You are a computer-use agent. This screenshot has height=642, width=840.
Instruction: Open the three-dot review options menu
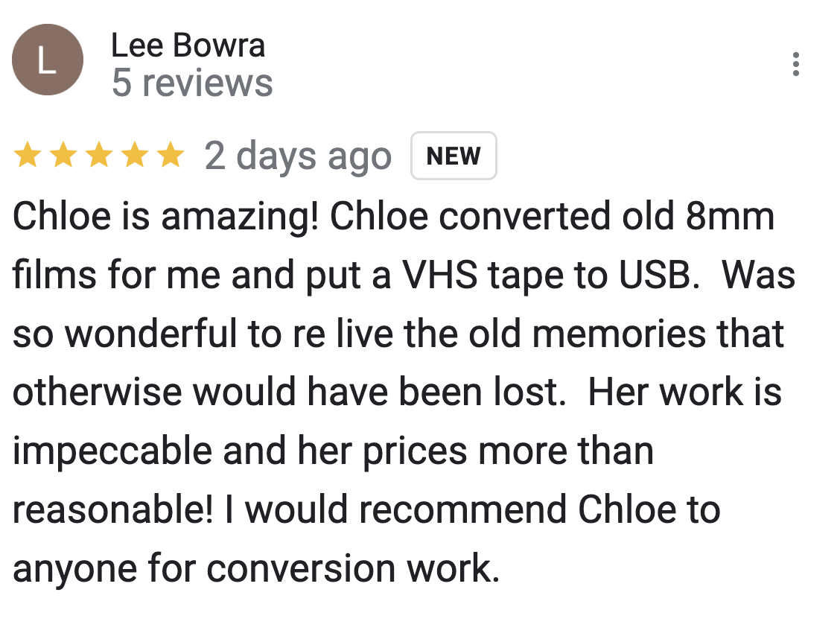[796, 64]
